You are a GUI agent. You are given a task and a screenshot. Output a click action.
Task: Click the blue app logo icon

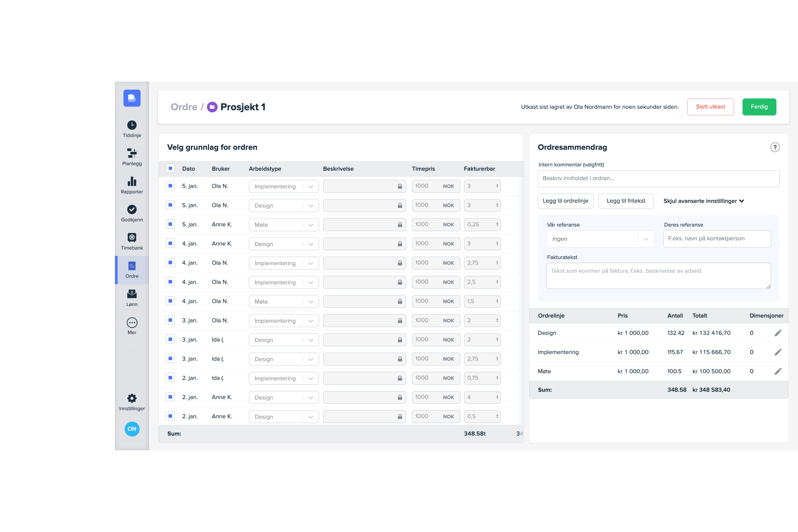[132, 98]
